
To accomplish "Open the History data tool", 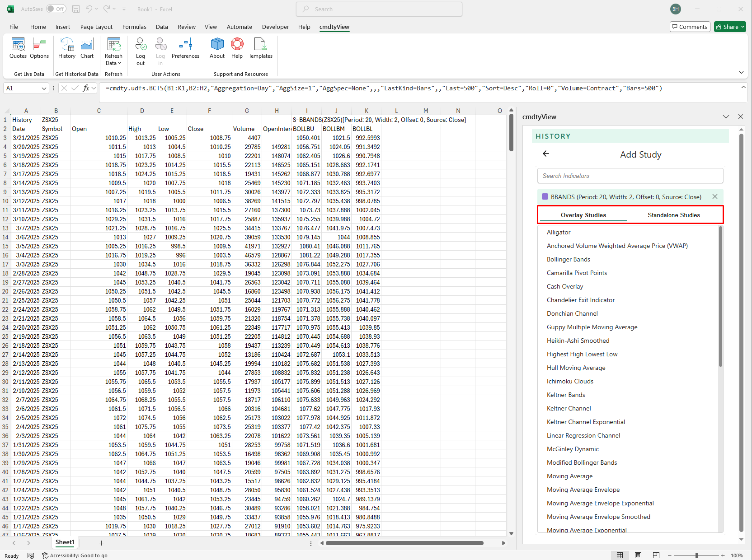I will (67, 48).
